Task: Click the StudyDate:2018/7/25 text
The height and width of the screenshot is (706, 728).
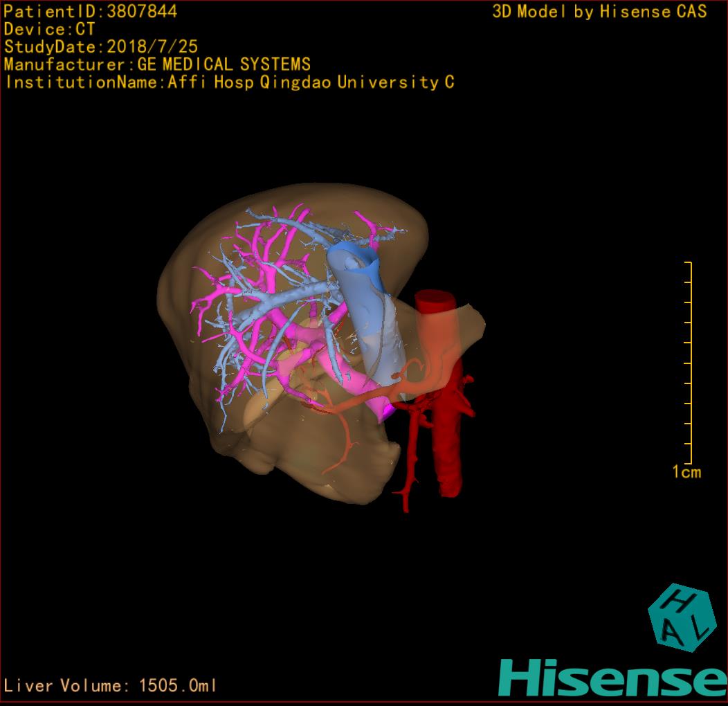Action: 101,47
